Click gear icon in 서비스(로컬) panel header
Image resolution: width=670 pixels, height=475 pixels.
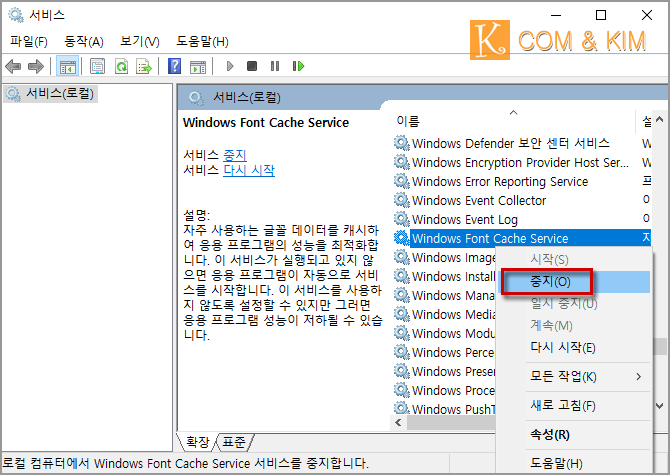196,98
